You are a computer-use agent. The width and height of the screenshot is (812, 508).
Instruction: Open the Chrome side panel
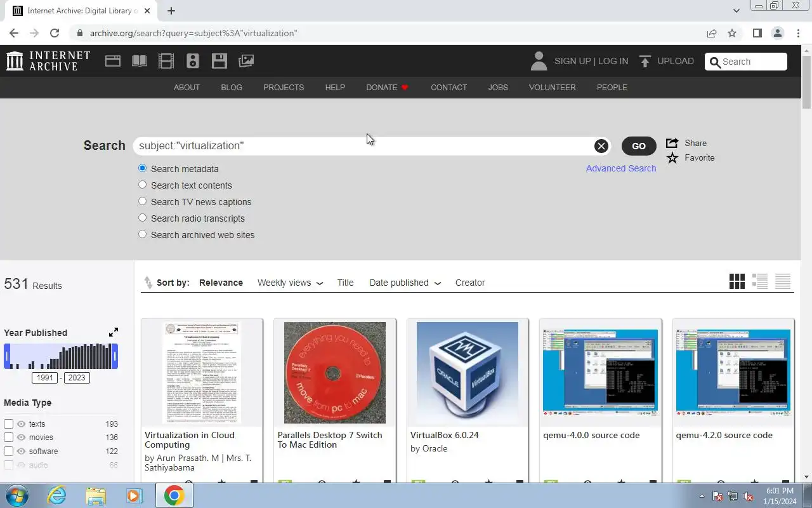[x=757, y=33]
